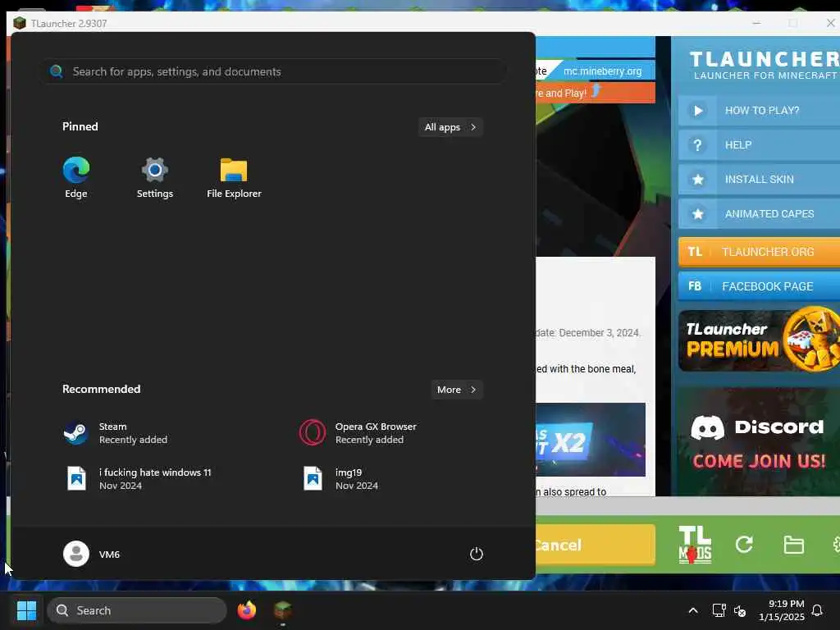Open Opera GX Browser recommendation
840x630 pixels.
(358, 433)
